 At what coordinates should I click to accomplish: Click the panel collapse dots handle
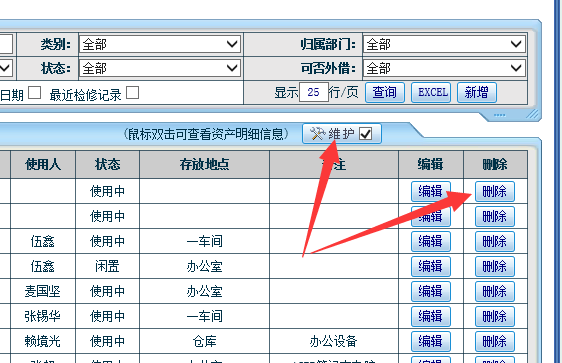coord(499,115)
